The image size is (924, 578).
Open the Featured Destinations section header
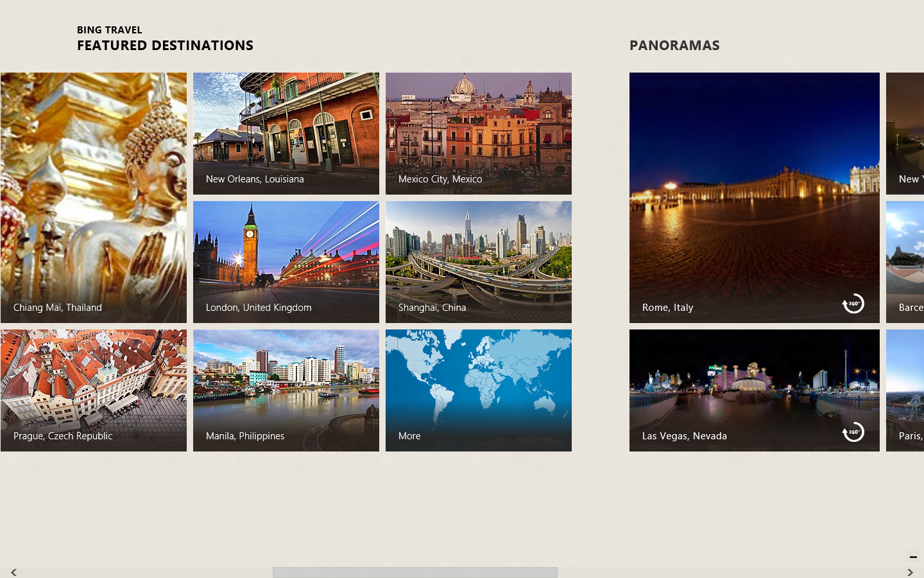pyautogui.click(x=165, y=46)
